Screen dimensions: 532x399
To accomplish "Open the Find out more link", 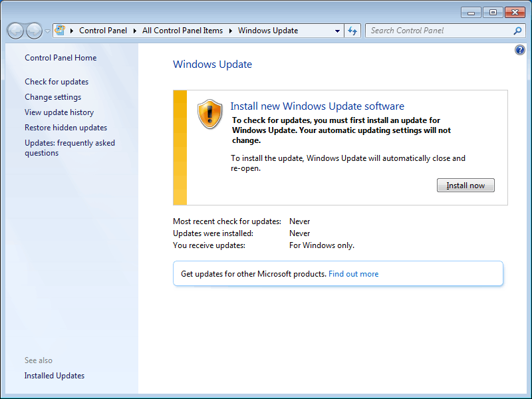I will tap(353, 273).
